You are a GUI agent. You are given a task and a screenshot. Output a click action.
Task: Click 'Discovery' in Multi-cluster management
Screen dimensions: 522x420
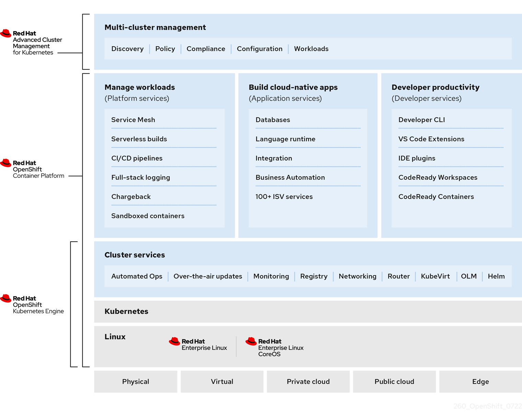127,49
